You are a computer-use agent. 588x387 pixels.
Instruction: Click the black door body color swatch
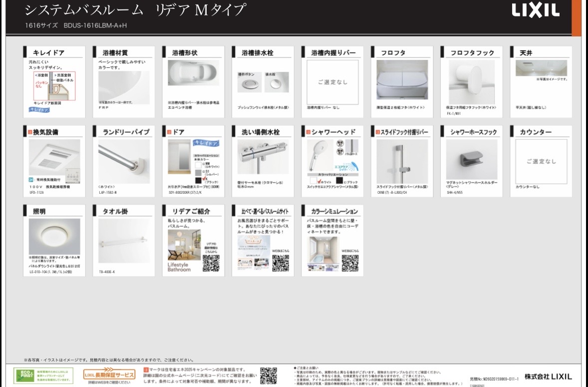coord(198,179)
